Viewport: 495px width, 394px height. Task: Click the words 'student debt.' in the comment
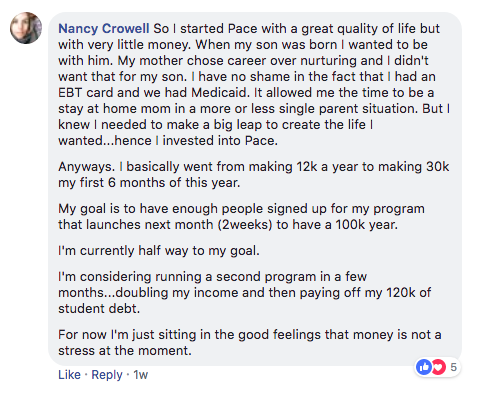tap(99, 309)
